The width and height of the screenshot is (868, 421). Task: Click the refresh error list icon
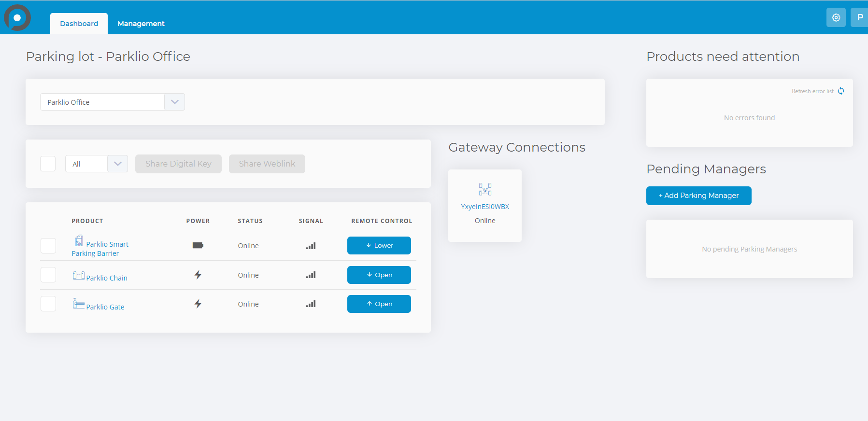click(x=841, y=91)
